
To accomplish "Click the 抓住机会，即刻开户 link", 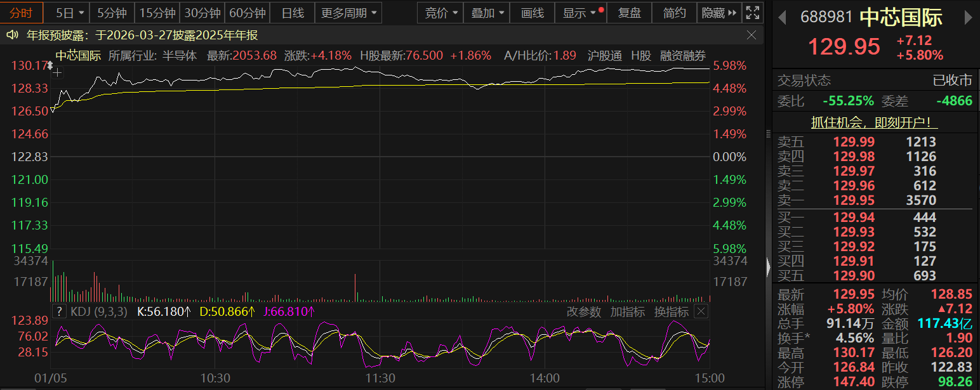I will 875,122.
